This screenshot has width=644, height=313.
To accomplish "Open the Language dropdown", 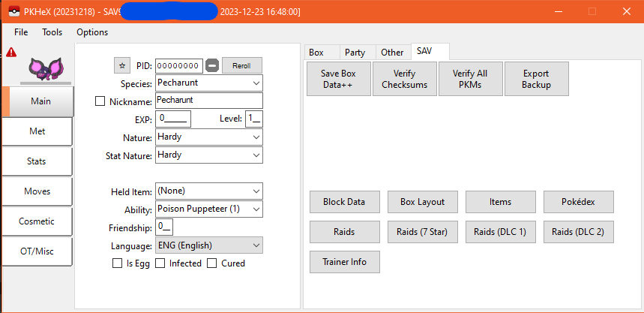I will coord(209,245).
